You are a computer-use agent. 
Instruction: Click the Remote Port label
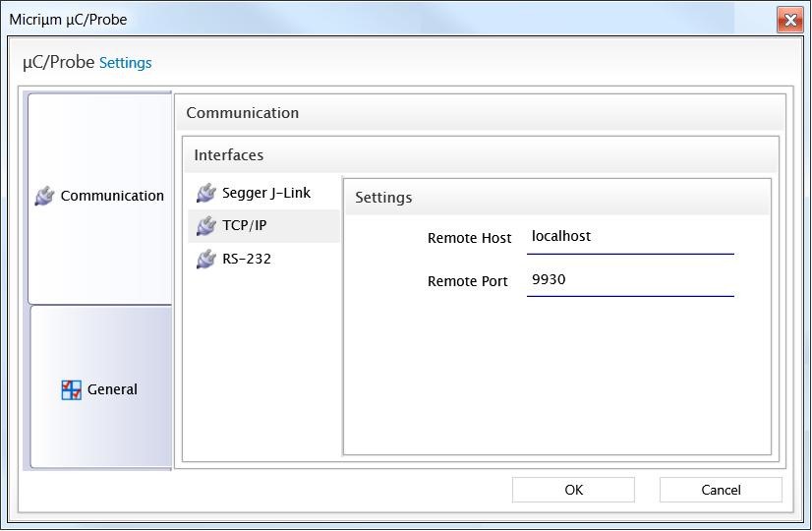tap(467, 281)
